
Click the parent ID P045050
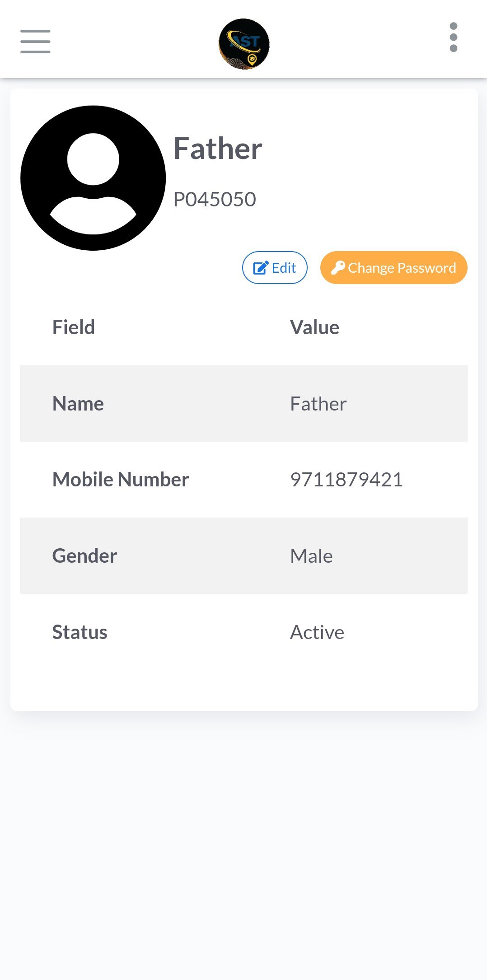tap(215, 199)
